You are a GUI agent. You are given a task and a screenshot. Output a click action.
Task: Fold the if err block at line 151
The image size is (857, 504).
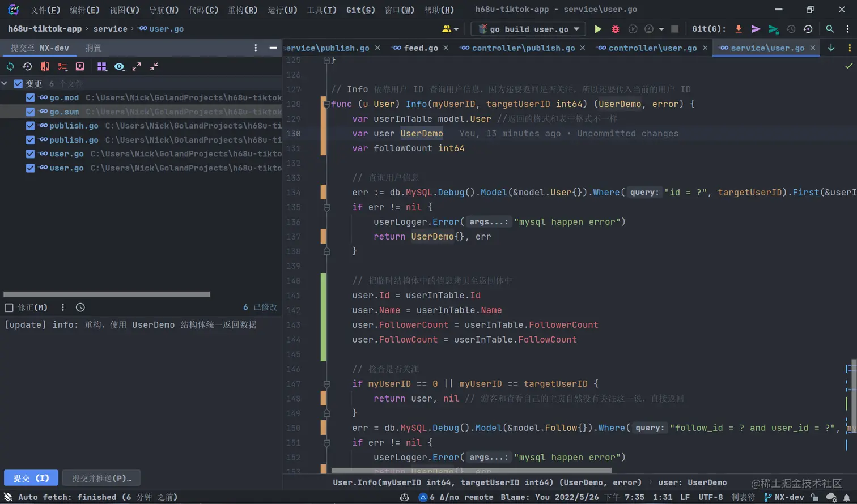(x=326, y=443)
